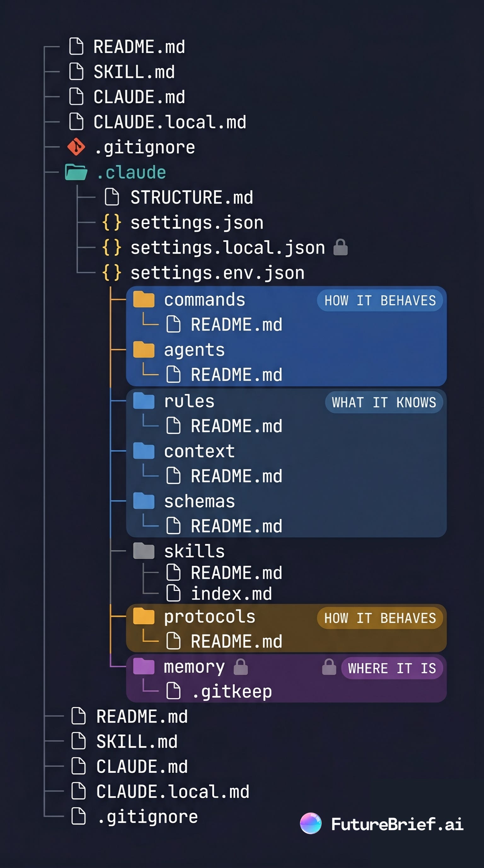Select the gray skills folder icon

pyautogui.click(x=144, y=551)
